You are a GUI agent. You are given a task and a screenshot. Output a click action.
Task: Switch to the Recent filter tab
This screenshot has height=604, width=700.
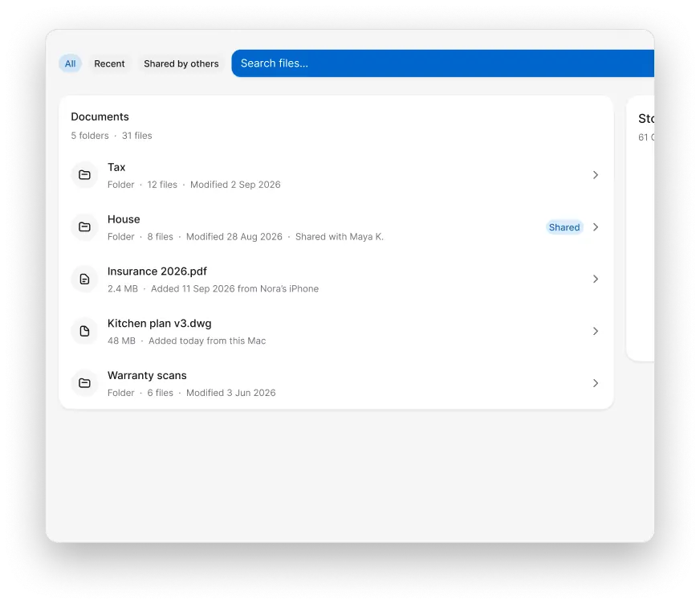[x=109, y=63]
